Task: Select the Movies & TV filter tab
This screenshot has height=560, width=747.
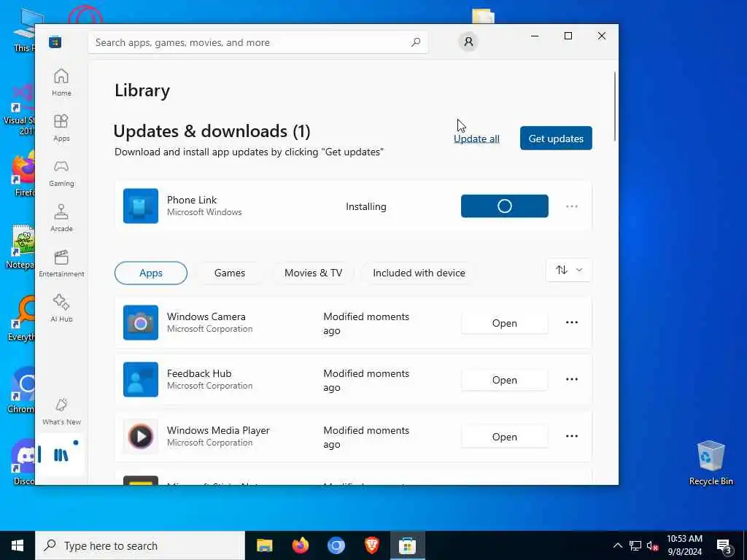Action: point(313,273)
